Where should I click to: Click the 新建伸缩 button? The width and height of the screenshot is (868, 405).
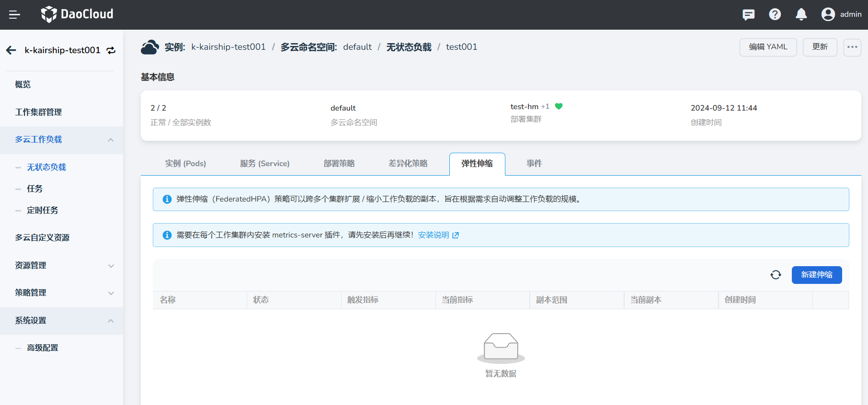pos(817,275)
